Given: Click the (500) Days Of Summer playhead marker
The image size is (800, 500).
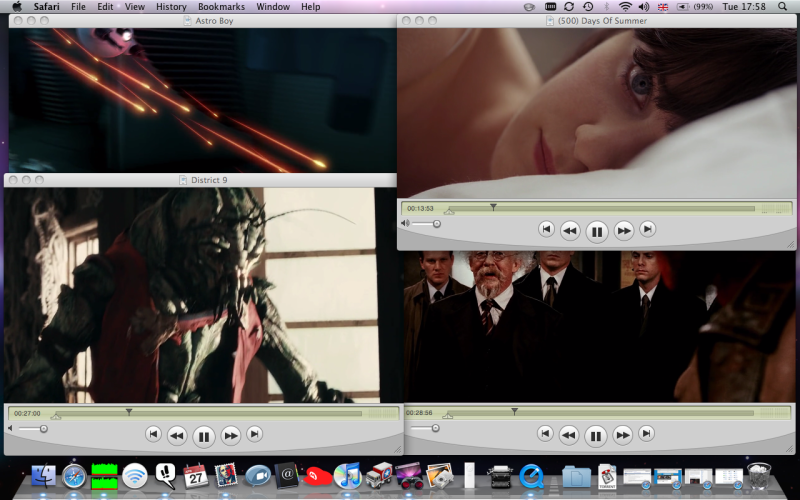Looking at the screenshot, I should tap(493, 207).
